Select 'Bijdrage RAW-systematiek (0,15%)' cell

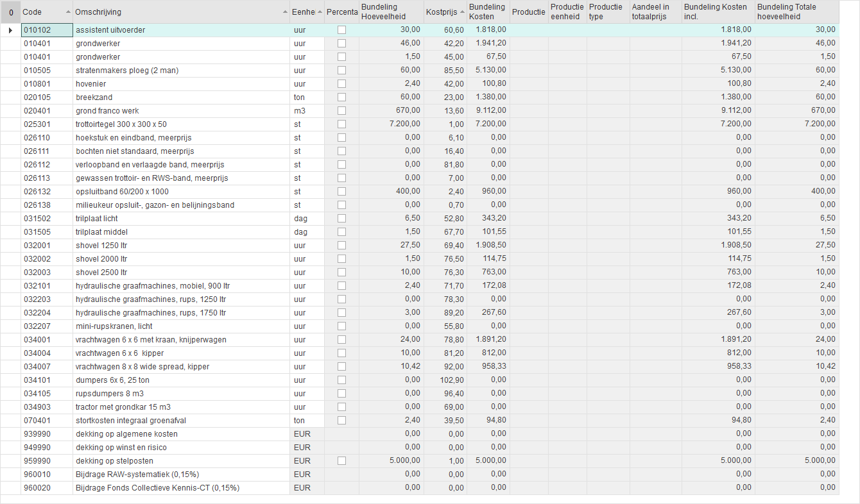182,475
